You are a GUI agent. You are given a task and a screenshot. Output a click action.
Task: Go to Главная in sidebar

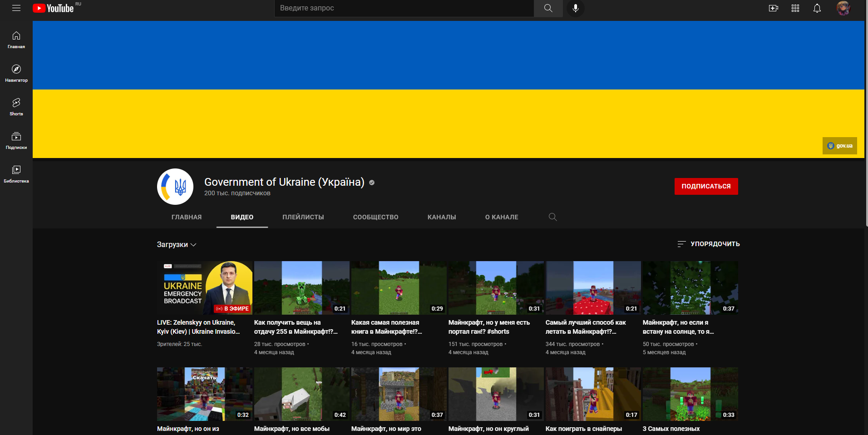point(16,40)
